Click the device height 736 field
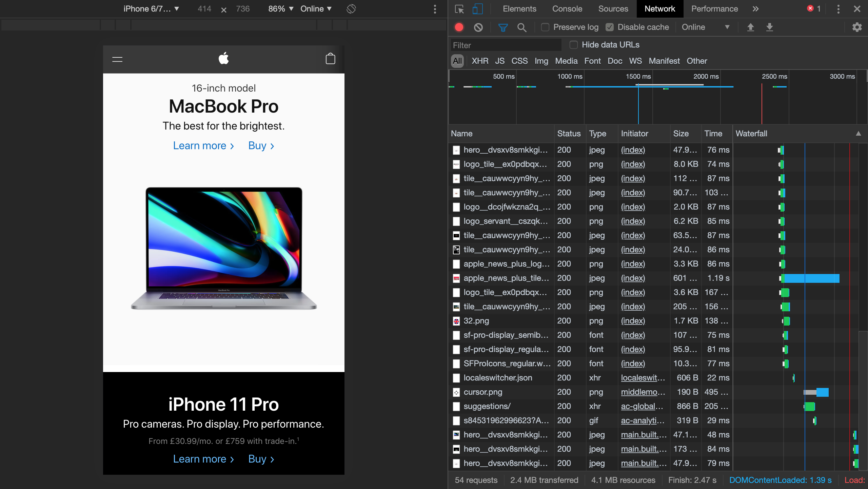 point(243,9)
